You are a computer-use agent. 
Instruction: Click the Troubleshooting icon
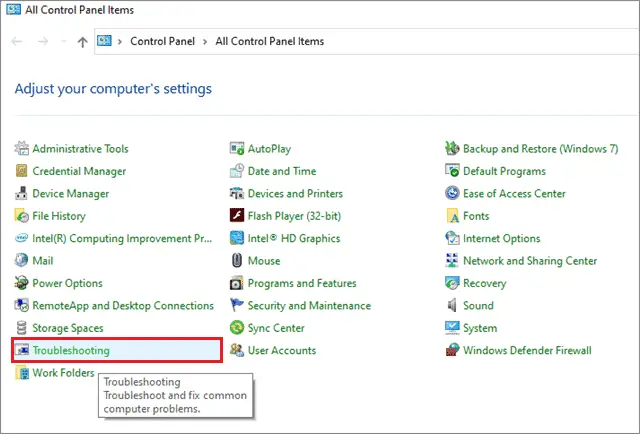[22, 350]
